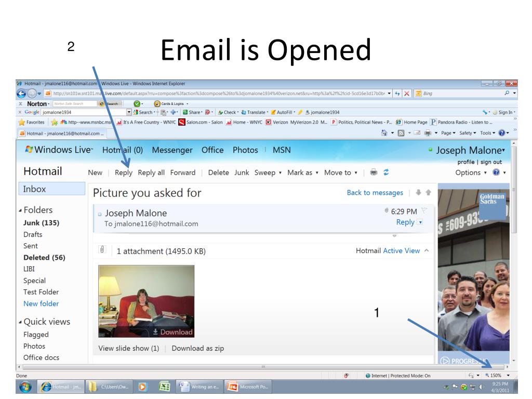Click Back to messages link
This screenshot has width=532, height=399.
[x=375, y=192]
